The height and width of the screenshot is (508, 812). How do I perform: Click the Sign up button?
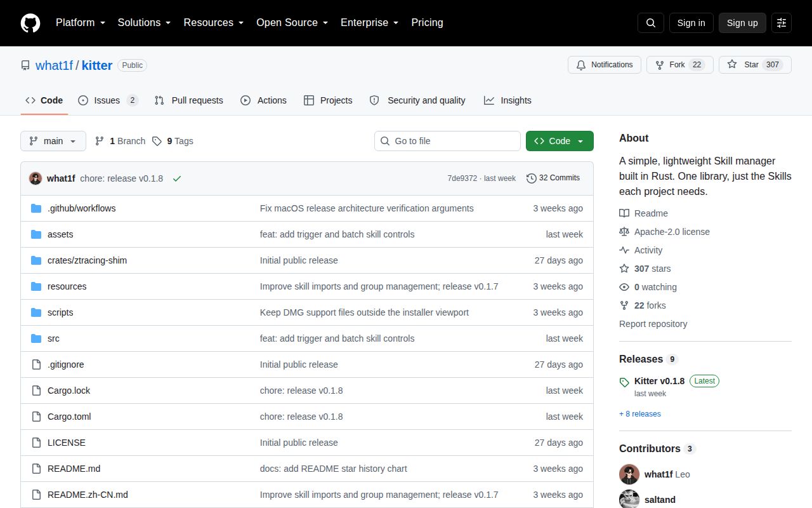click(742, 23)
